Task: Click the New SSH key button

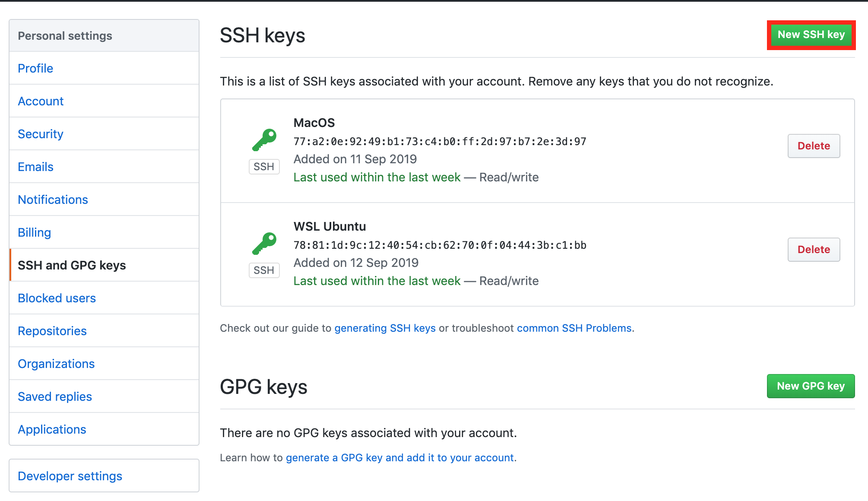Action: pos(811,35)
